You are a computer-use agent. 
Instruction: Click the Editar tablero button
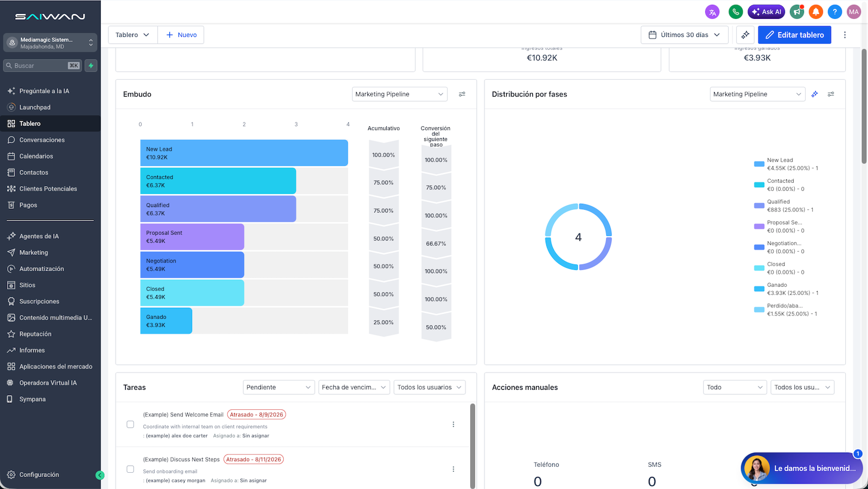(794, 35)
